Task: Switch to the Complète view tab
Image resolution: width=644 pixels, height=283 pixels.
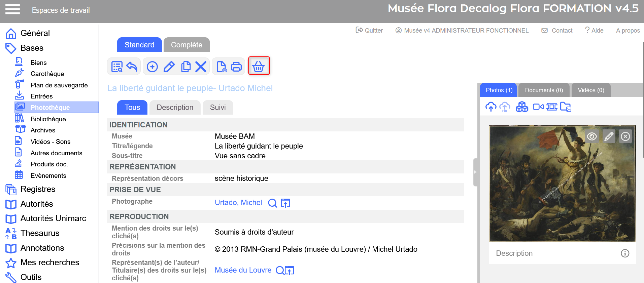Action: [187, 45]
